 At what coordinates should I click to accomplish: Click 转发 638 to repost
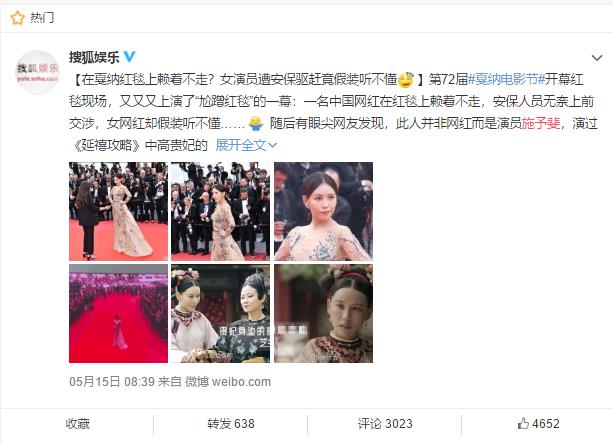pos(231,424)
